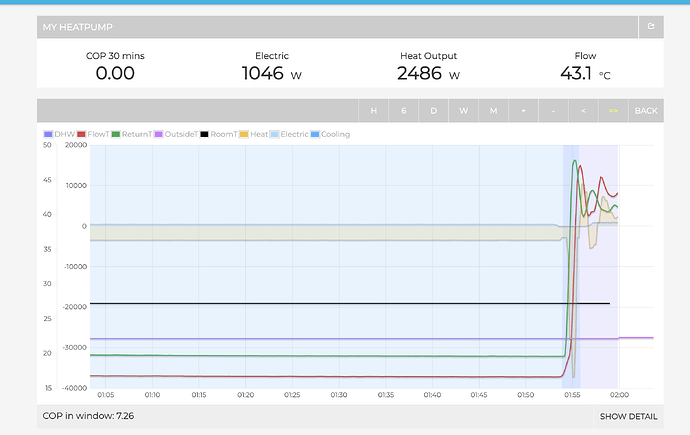This screenshot has height=435, width=690.
Task: Select the 6 hour view button
Action: click(404, 111)
